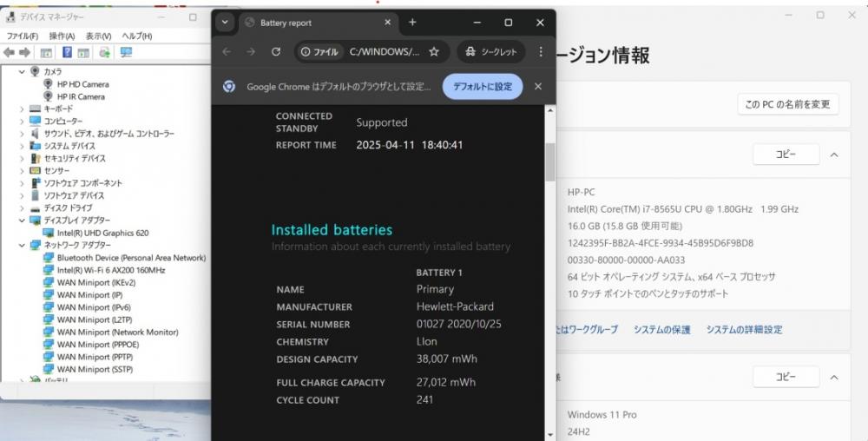Click Chrome forward navigation arrow
The width and height of the screenshot is (868, 441).
pos(252,51)
